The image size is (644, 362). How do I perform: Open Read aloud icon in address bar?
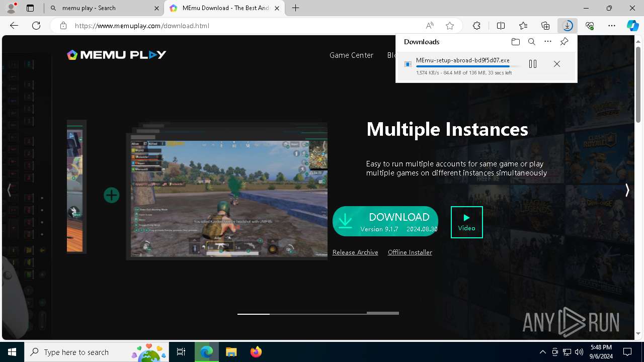click(430, 26)
